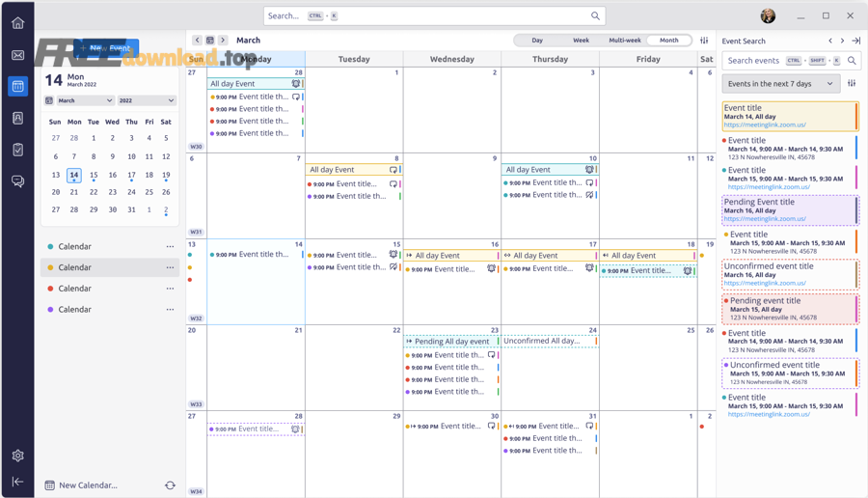The height and width of the screenshot is (498, 868).
Task: Switch to the Month view
Action: [x=668, y=40]
